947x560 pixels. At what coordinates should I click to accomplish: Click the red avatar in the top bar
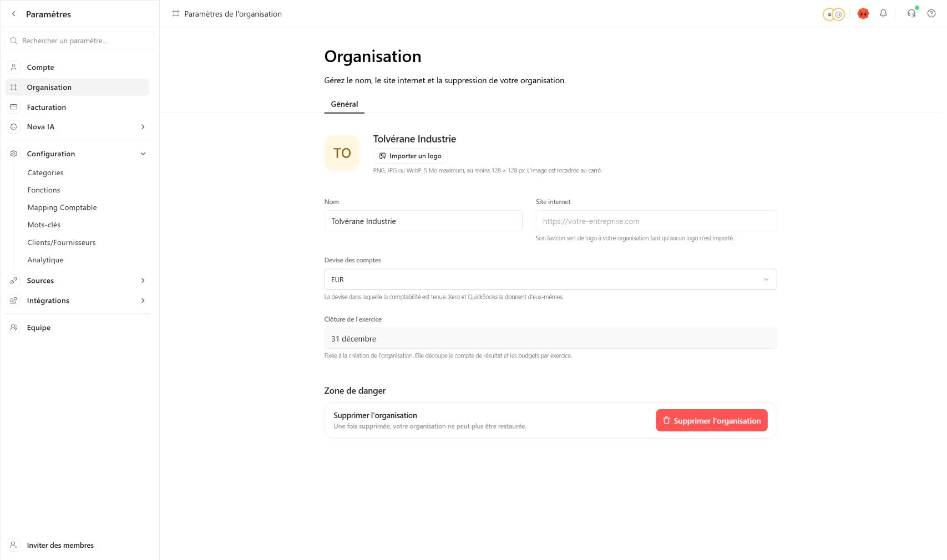(863, 14)
